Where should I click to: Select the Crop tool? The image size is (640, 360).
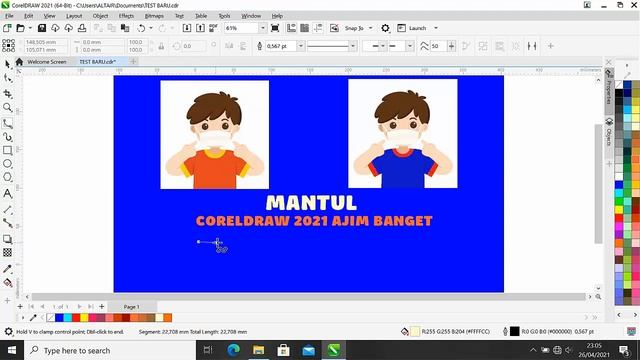tap(7, 93)
